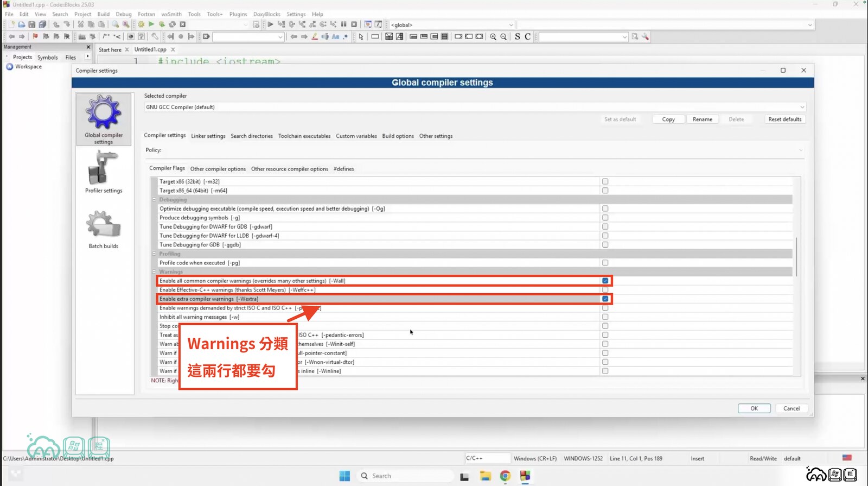Click Cancel in compiler settings dialog
This screenshot has width=868, height=486.
pos(792,408)
